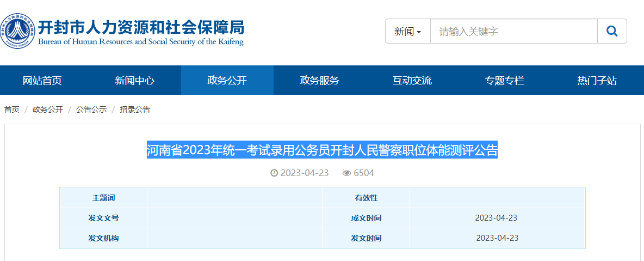Follow the 公告公示 breadcrumb link
644x261 pixels.
[91, 110]
